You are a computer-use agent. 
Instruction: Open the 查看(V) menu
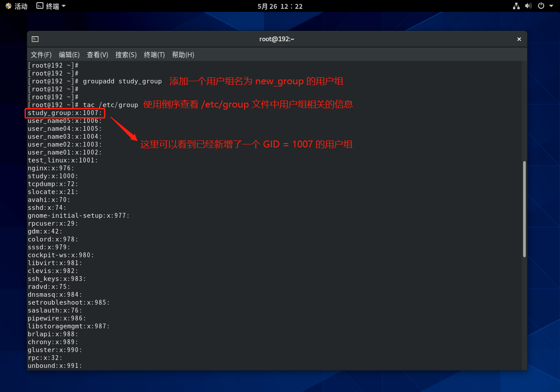coord(97,55)
